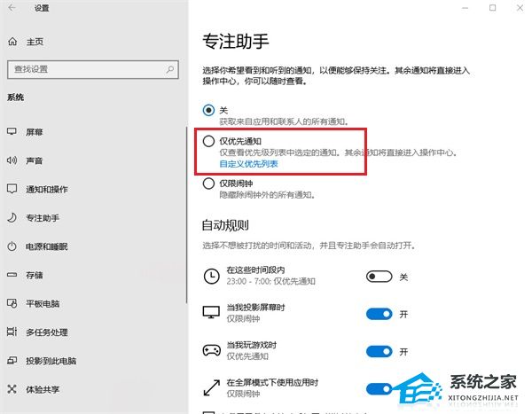Click the 电源和睡眠 power icon
The image size is (532, 414).
(12, 246)
